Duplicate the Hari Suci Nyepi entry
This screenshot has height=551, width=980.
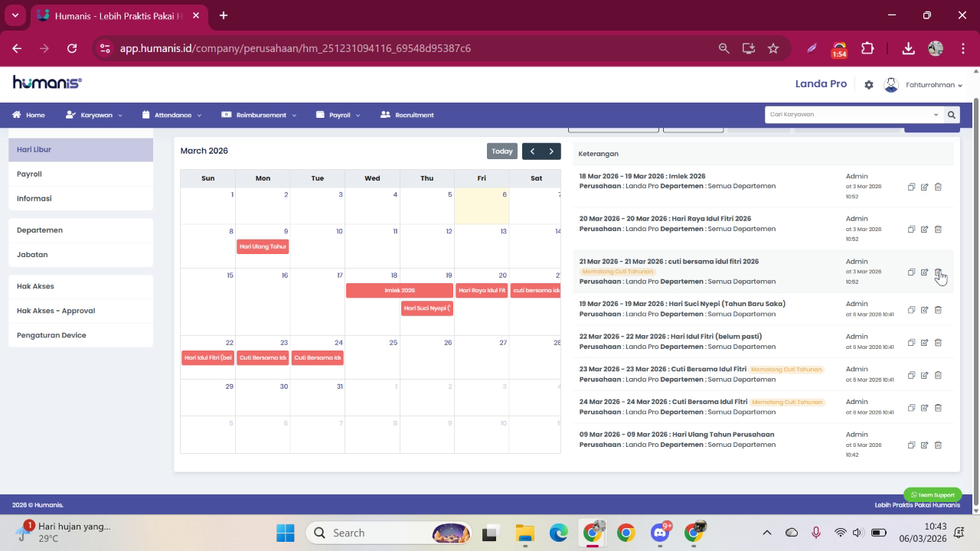(x=911, y=310)
